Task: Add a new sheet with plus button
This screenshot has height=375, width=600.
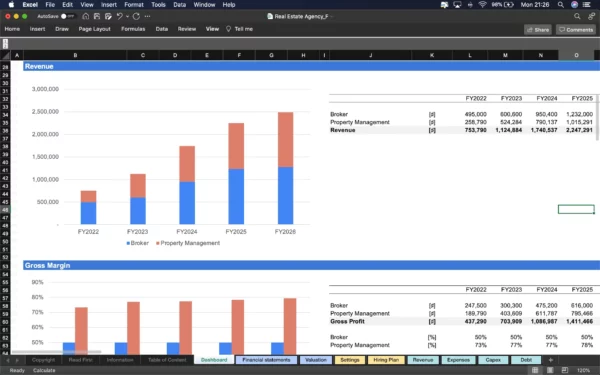Action: (550, 360)
